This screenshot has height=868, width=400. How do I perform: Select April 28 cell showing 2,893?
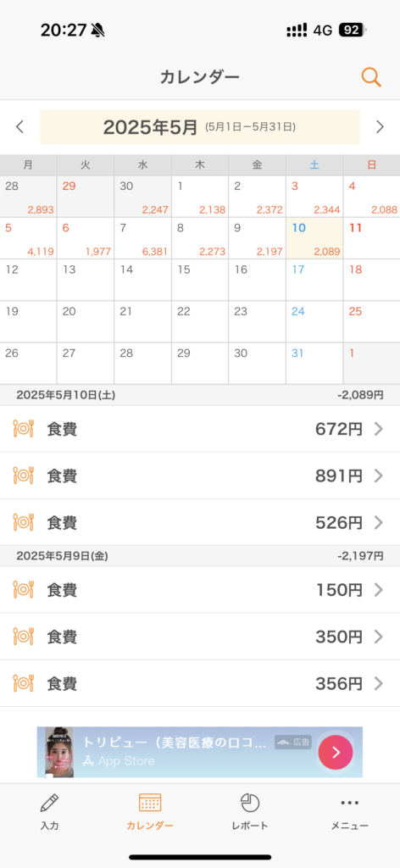coord(28,196)
